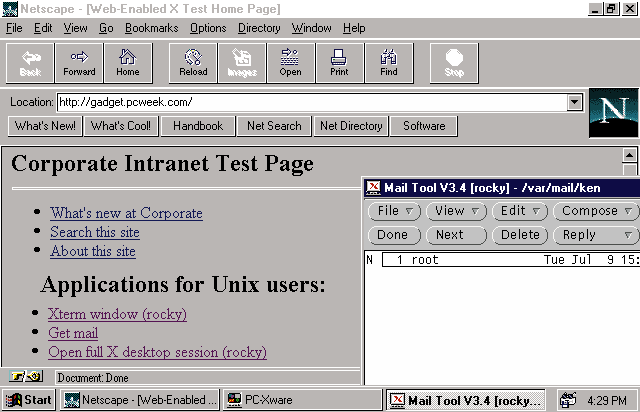Expand the Location URL dropdown arrow

[x=574, y=102]
